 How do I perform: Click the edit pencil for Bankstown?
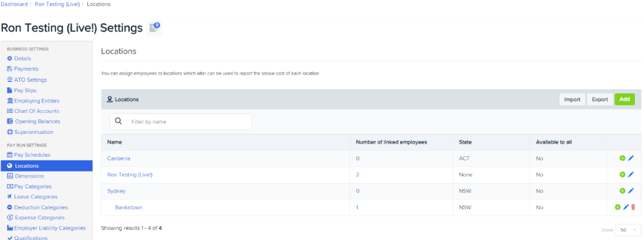(626, 207)
